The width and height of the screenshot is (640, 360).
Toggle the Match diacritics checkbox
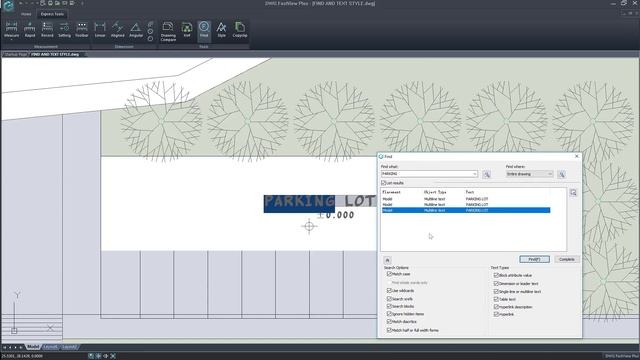[x=389, y=322]
